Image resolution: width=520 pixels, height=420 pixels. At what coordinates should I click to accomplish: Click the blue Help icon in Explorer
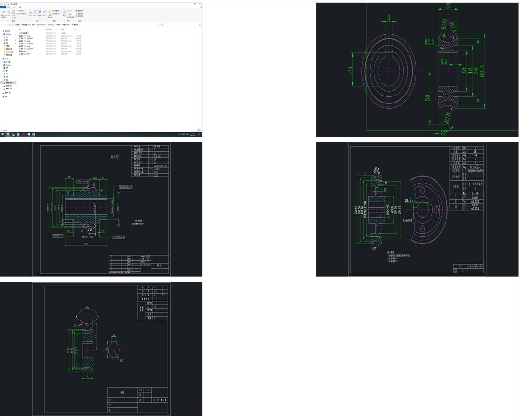(x=201, y=7)
